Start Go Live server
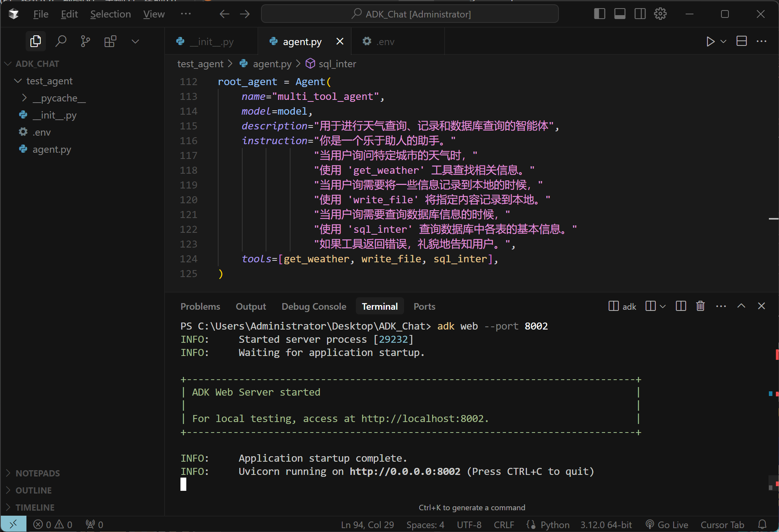The width and height of the screenshot is (779, 532). (x=667, y=525)
